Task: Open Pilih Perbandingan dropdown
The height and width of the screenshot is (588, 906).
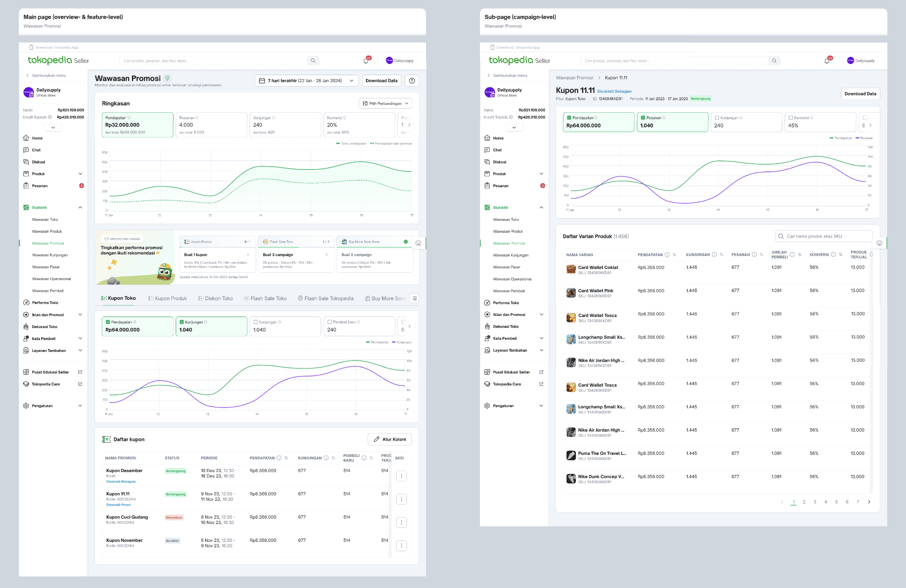Action: tap(385, 104)
